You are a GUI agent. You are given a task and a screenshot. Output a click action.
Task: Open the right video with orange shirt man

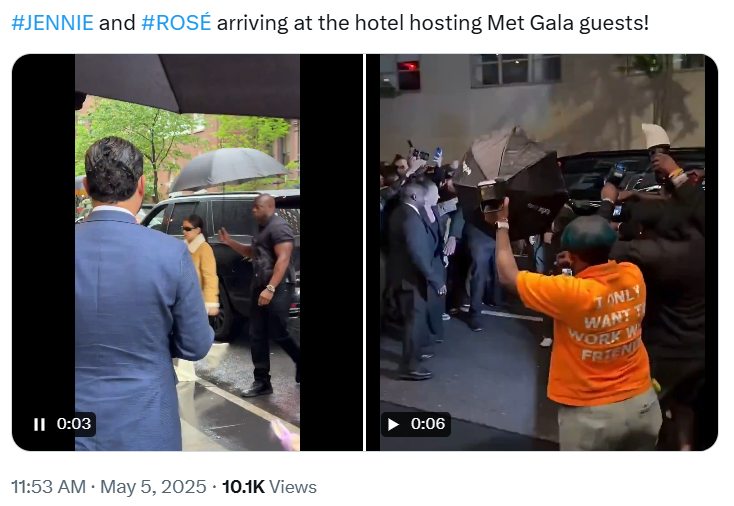coord(542,252)
